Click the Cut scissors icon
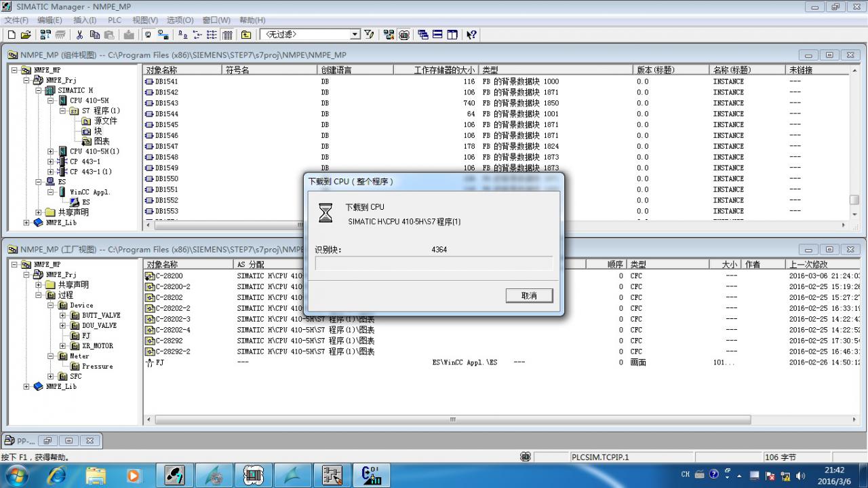The image size is (868, 488). coord(79,35)
